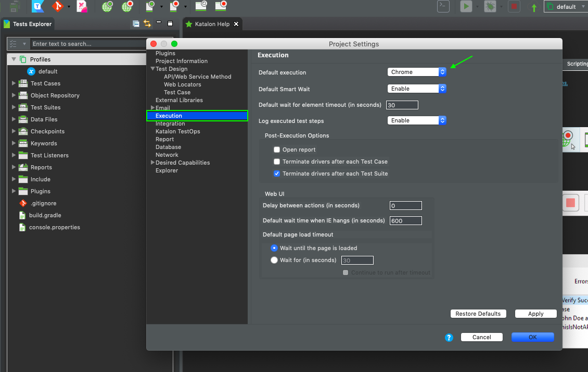Image resolution: width=588 pixels, height=372 pixels.
Task: Select the Wait for (in seconds) radio
Action: (x=274, y=260)
